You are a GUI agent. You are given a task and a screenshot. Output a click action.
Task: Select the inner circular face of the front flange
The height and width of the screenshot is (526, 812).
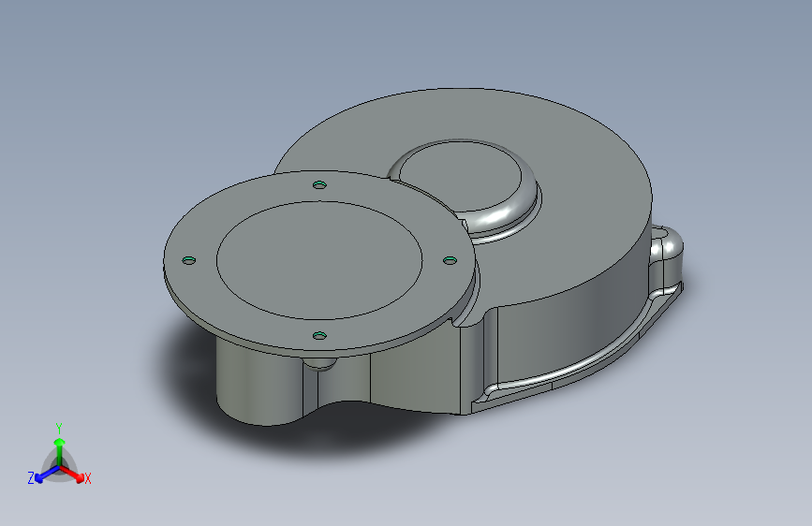[x=319, y=260]
